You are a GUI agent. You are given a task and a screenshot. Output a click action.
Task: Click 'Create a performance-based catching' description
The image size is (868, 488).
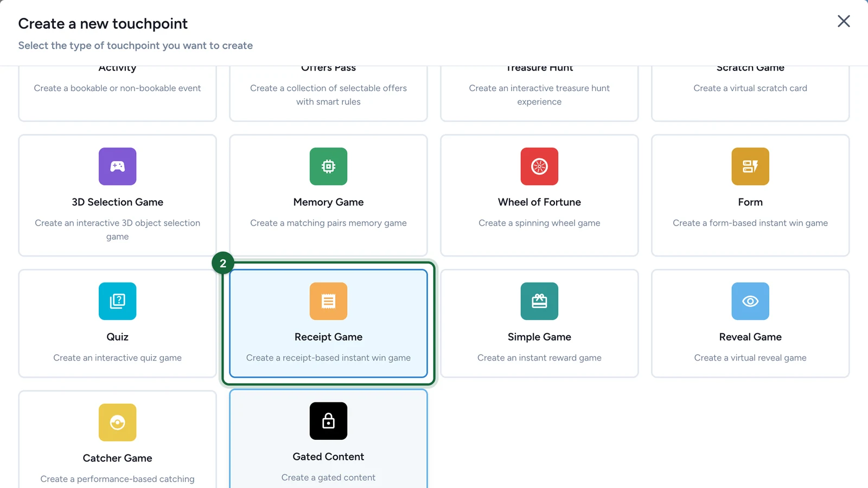(x=117, y=479)
